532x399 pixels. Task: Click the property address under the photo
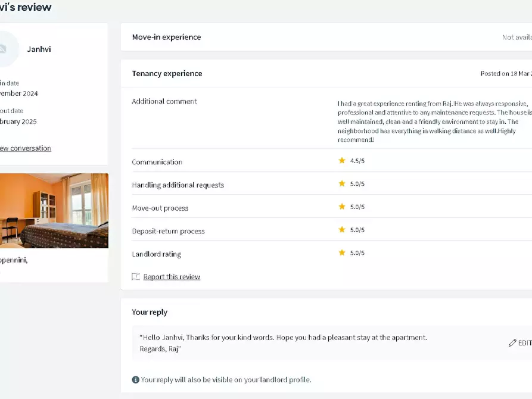14,260
